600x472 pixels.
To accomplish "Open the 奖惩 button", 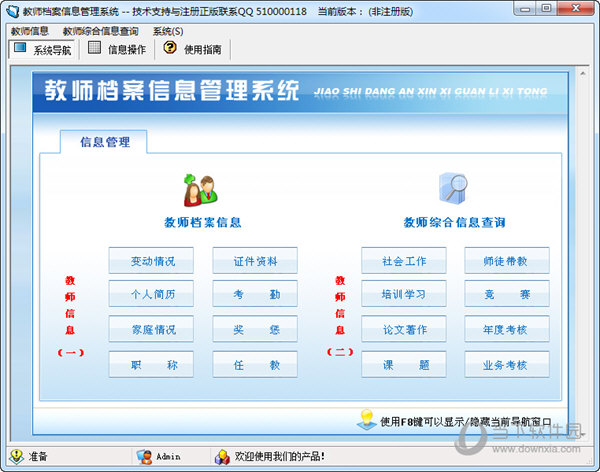I will [255, 329].
